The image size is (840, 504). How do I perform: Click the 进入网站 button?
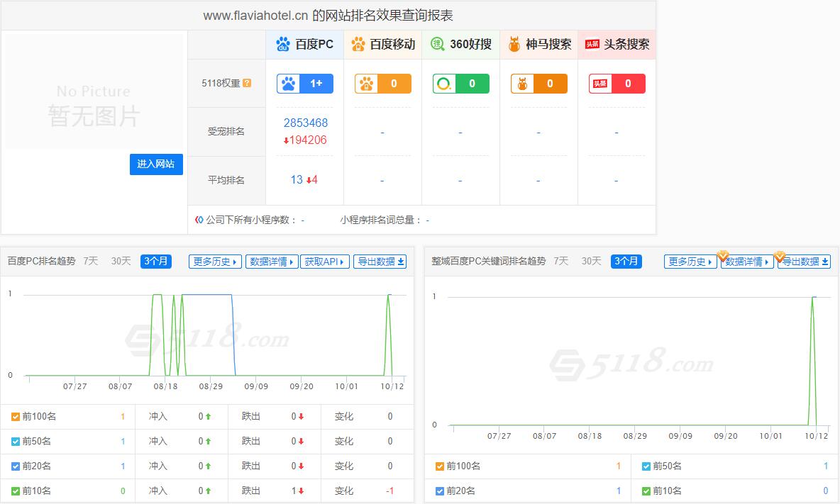[x=156, y=164]
